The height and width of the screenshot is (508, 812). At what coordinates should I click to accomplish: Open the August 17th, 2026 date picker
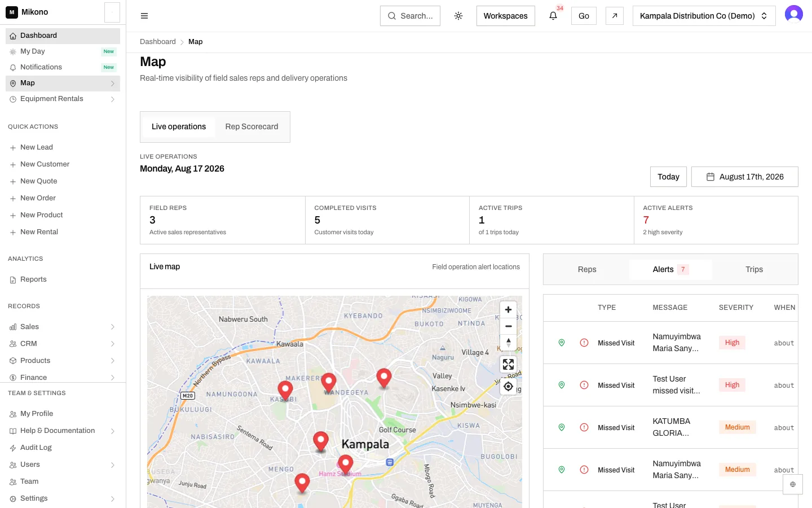(x=745, y=177)
